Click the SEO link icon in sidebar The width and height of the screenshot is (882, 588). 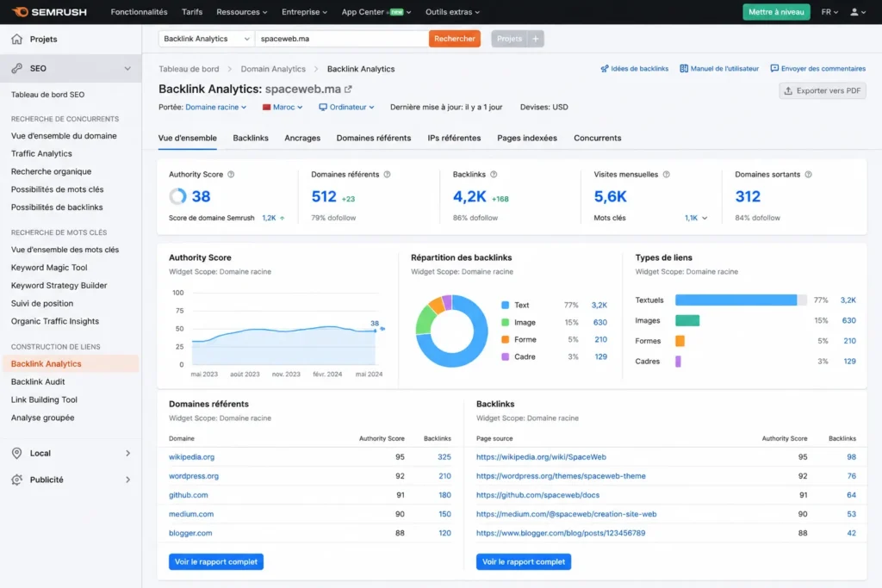17,68
